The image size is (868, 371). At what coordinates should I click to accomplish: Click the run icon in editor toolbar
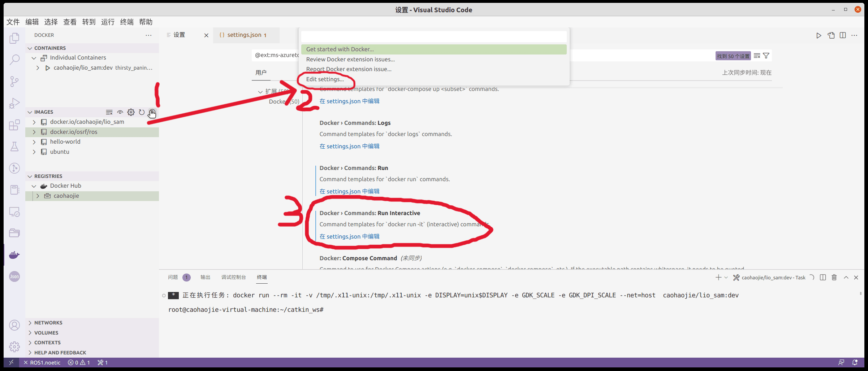[819, 35]
